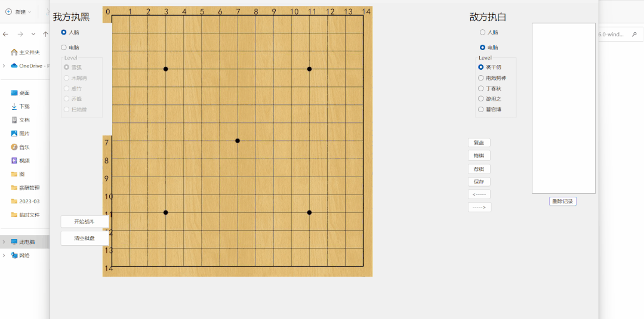Expand the 此电脑 node in File Explorer
The image size is (644, 319).
tap(4, 242)
